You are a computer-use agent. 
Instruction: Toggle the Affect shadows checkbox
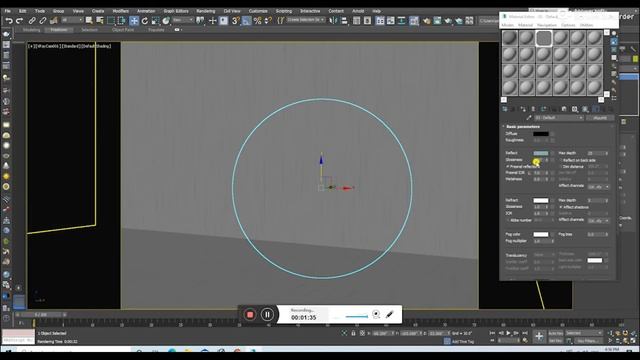[x=561, y=207]
